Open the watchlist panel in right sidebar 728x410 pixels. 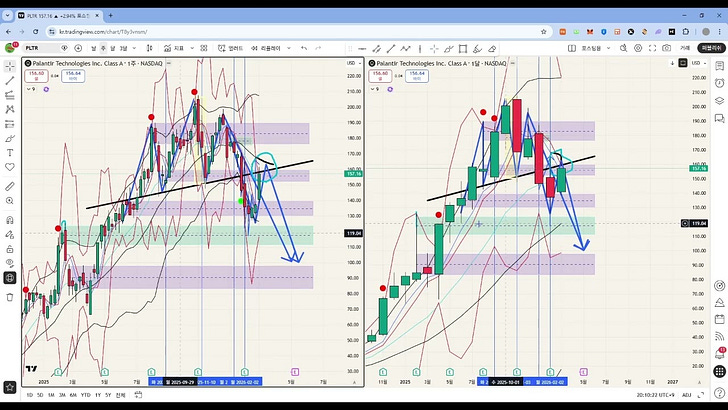click(720, 66)
